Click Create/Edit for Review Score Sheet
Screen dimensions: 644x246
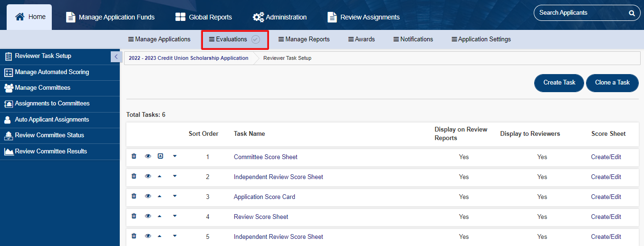(x=606, y=217)
